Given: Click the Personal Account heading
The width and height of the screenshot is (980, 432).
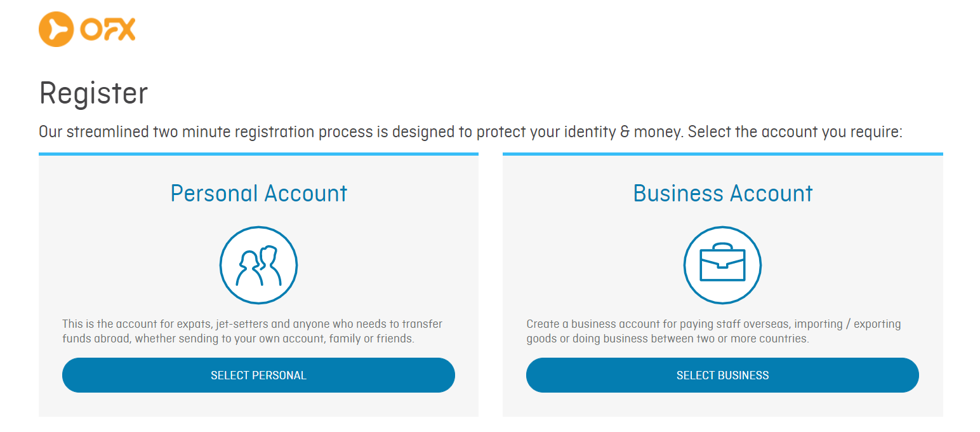Looking at the screenshot, I should [x=259, y=193].
